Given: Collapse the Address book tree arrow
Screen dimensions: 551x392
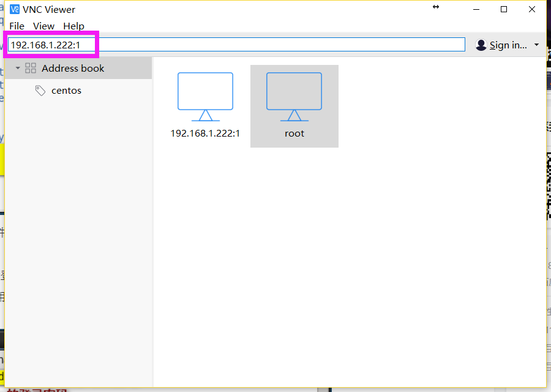Looking at the screenshot, I should [18, 68].
